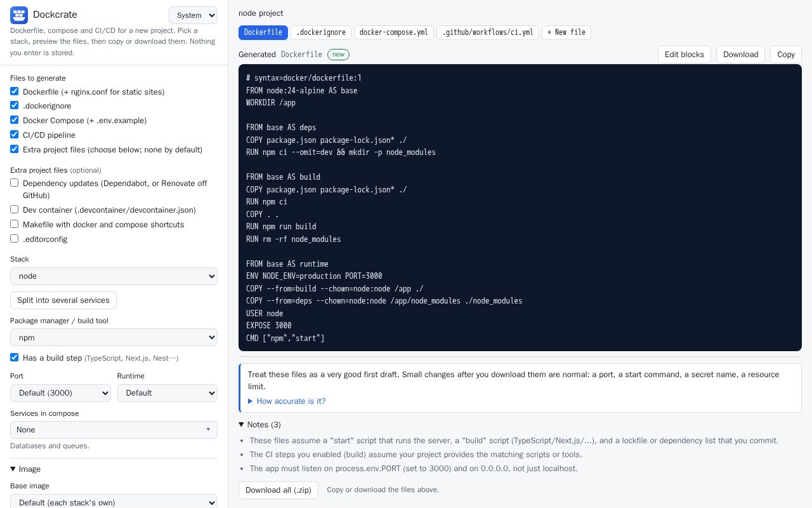Click 'ENV NODE_ENV=production PORT=3000' line
This screenshot has height=508, width=812.
pos(314,276)
